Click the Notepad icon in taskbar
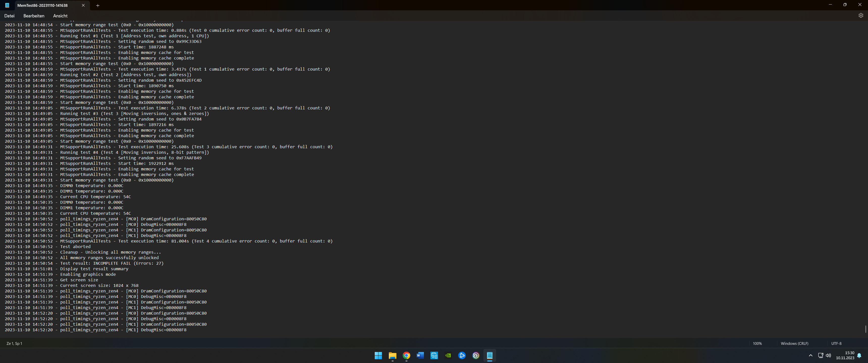Screen dimensions: 868x363 click(490, 355)
